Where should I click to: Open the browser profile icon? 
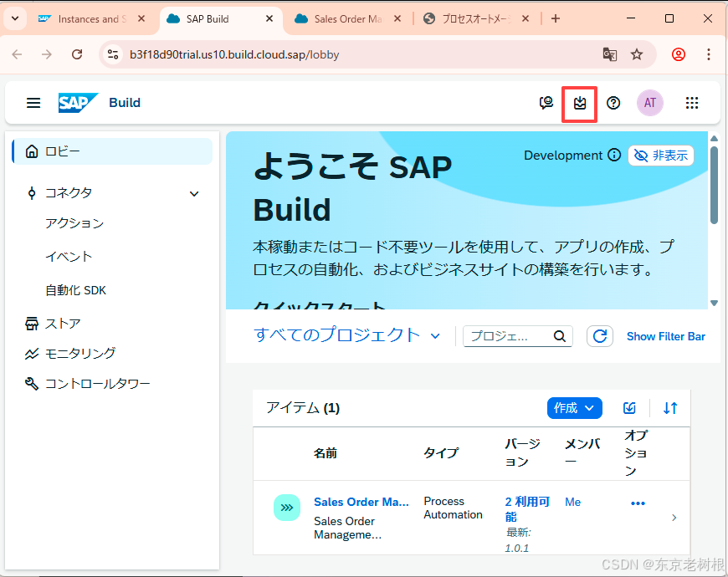(679, 54)
